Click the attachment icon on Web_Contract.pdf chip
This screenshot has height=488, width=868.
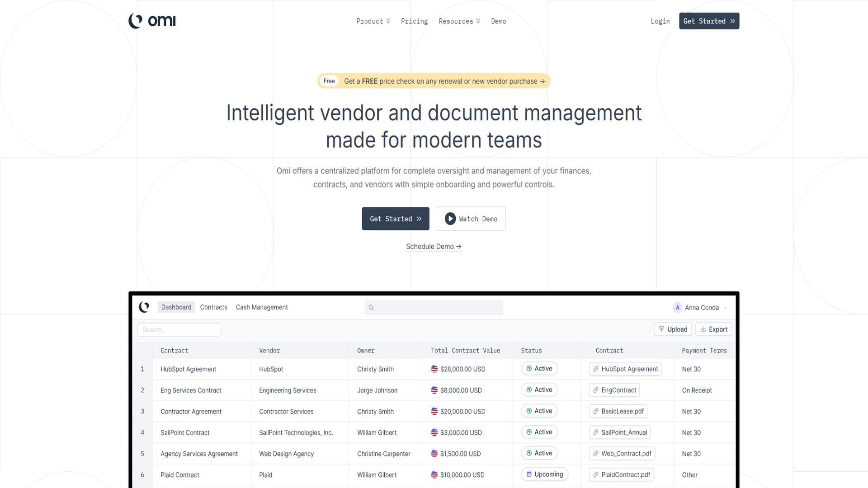point(596,454)
